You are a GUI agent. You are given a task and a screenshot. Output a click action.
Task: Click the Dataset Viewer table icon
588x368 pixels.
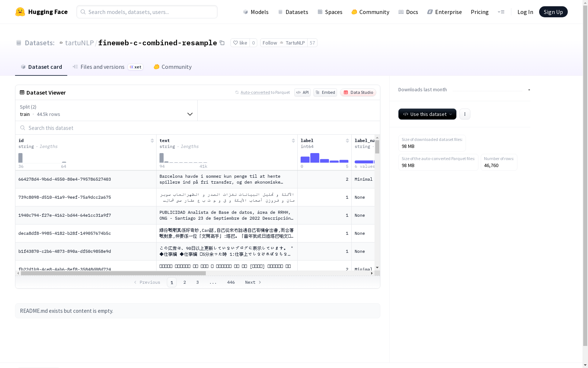click(x=22, y=92)
